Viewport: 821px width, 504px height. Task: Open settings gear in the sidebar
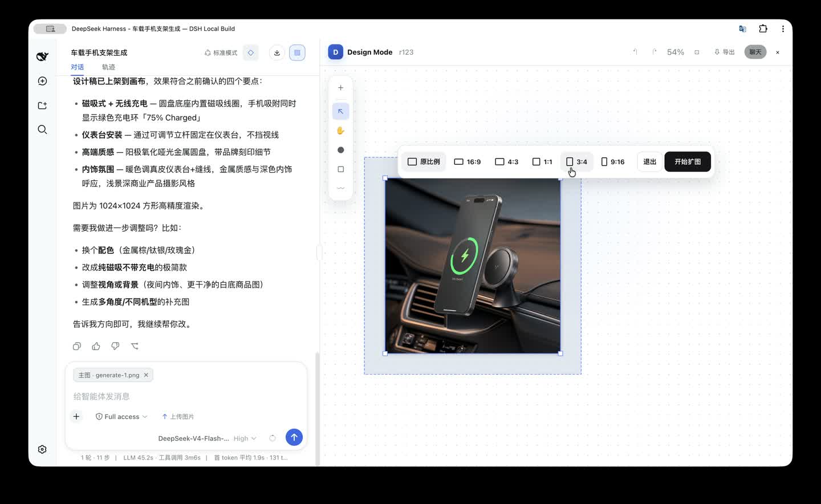pyautogui.click(x=42, y=449)
